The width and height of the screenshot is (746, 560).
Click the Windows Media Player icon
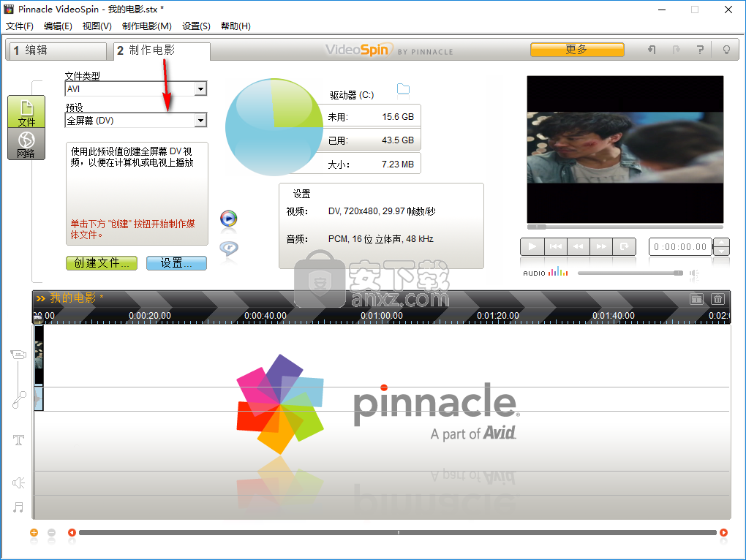[x=229, y=219]
